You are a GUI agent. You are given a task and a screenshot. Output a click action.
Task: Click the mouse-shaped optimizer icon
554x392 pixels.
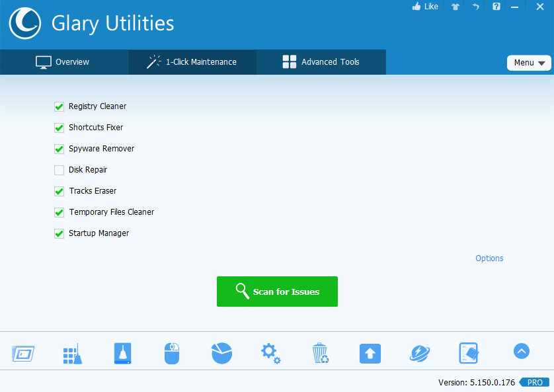point(172,353)
